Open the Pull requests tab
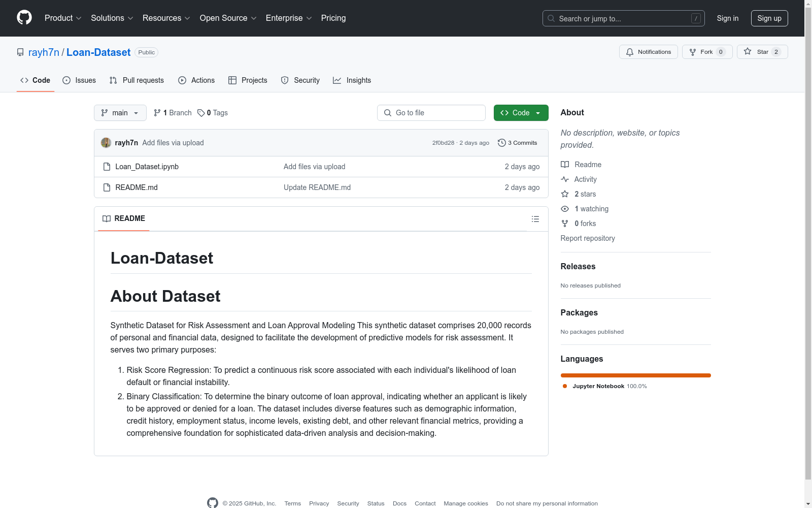The image size is (812, 508). 137,80
